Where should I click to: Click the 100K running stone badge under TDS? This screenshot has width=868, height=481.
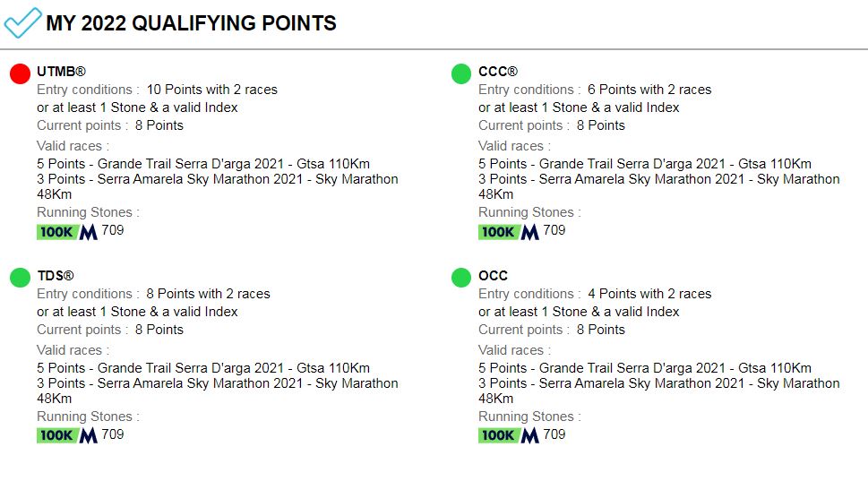click(x=56, y=435)
